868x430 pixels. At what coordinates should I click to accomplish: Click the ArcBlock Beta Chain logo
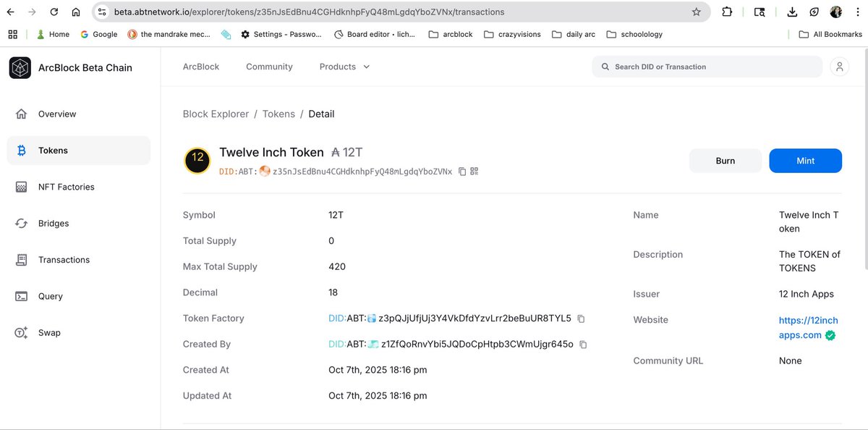pyautogui.click(x=20, y=67)
